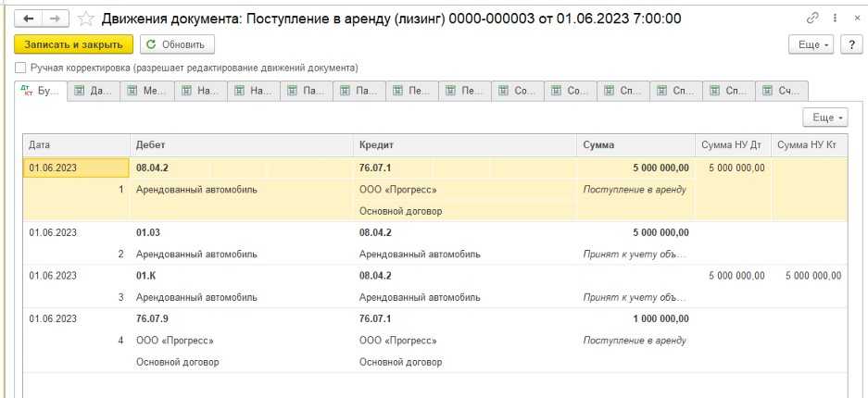Click Записать и закрыть button
868x398 pixels.
tap(73, 44)
